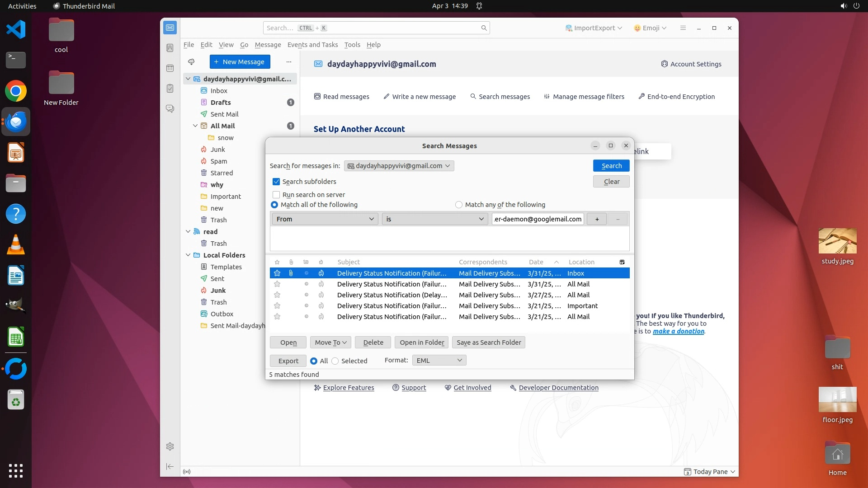The image size is (868, 488).
Task: Enable Run search on server
Action: point(276,195)
